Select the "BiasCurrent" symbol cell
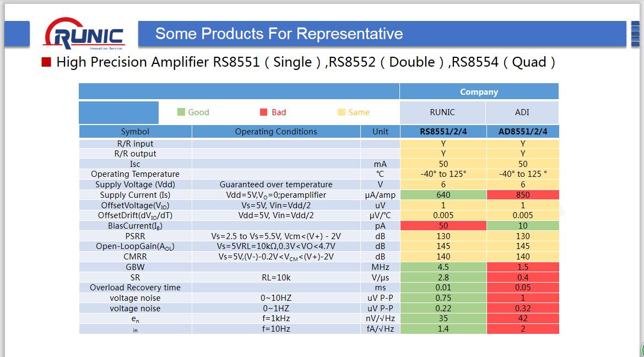The image size is (644, 357). 135,226
